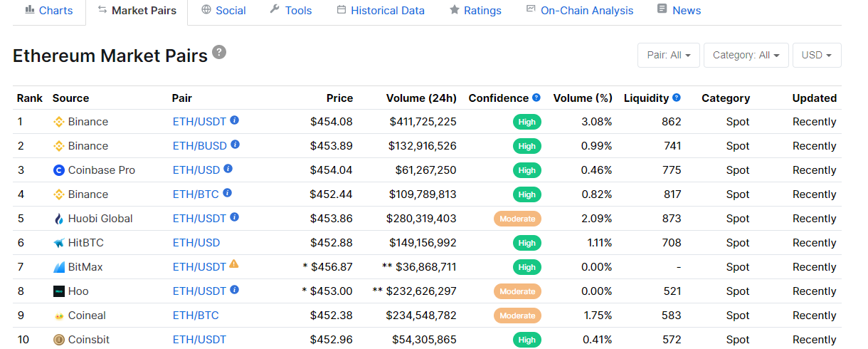Expand the Category: All dropdown

pos(746,55)
